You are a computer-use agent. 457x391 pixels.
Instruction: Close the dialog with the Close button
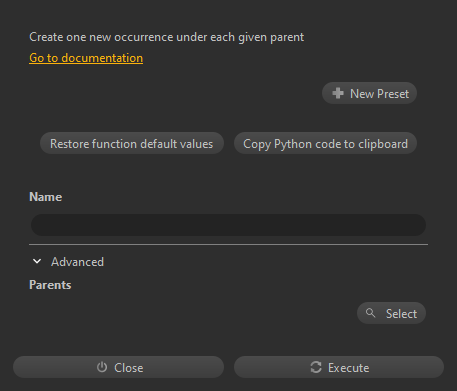118,367
